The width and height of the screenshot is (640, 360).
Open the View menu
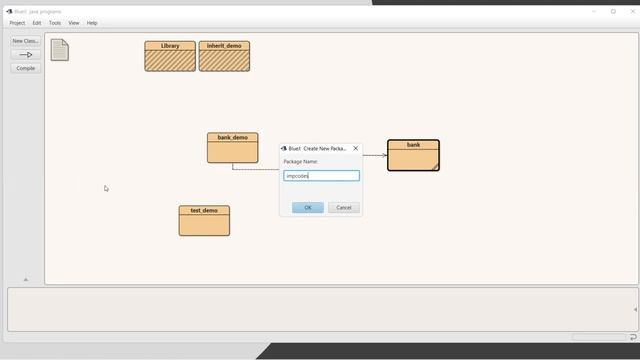[x=73, y=23]
